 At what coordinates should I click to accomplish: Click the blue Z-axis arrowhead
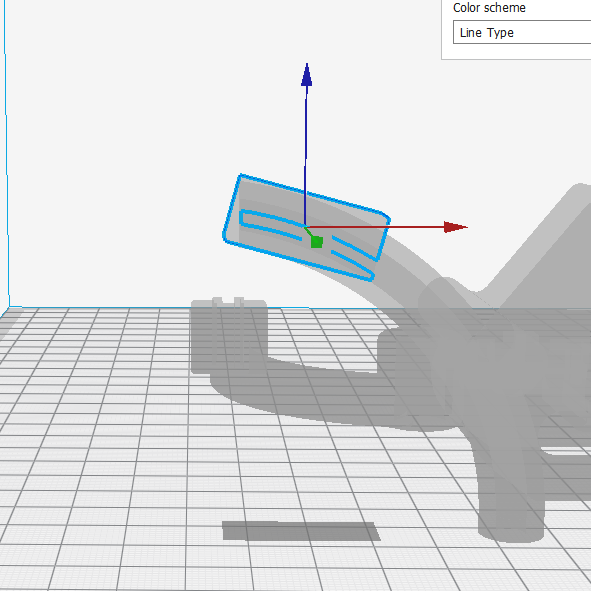(306, 75)
